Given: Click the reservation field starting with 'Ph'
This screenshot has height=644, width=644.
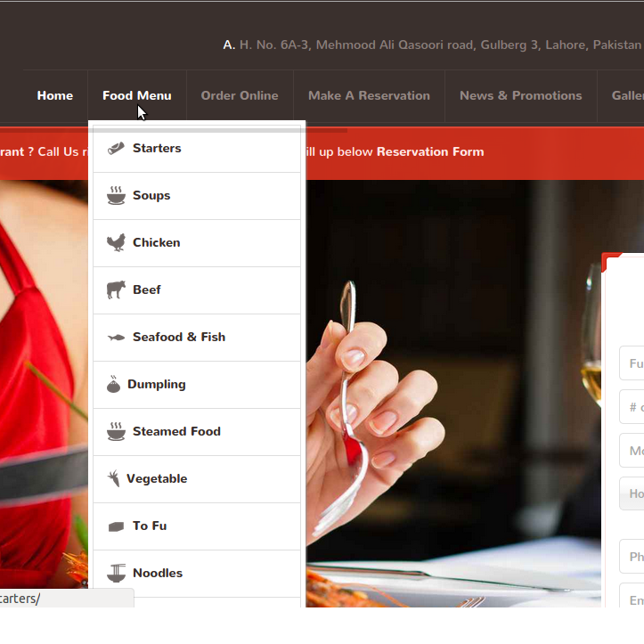Looking at the screenshot, I should tap(632, 557).
